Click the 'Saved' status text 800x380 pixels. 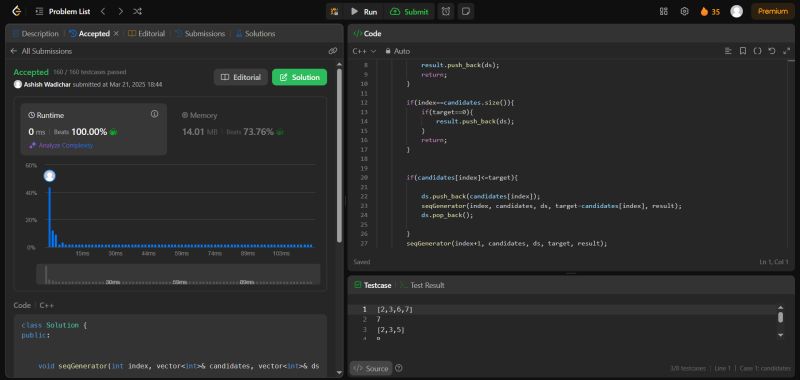click(362, 262)
